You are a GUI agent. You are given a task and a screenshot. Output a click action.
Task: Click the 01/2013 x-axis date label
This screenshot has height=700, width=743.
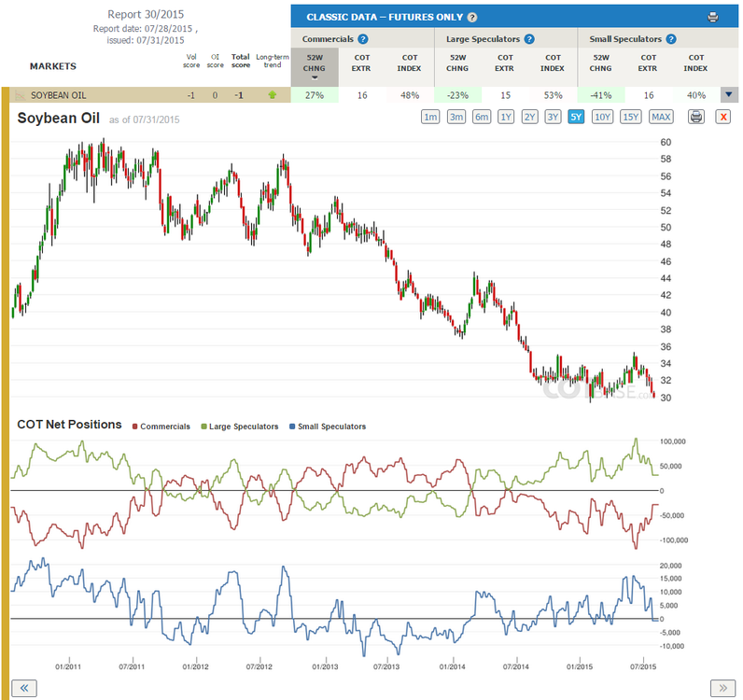325,666
